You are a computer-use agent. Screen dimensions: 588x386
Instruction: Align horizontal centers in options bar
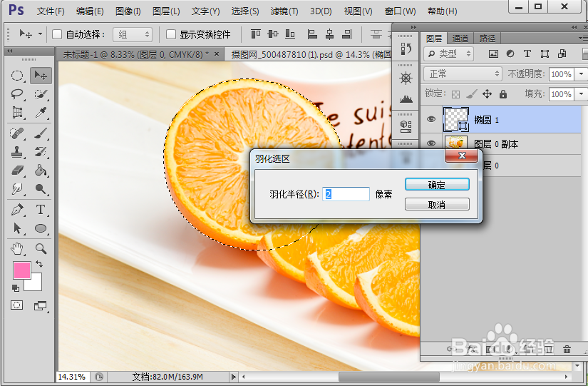(330, 34)
